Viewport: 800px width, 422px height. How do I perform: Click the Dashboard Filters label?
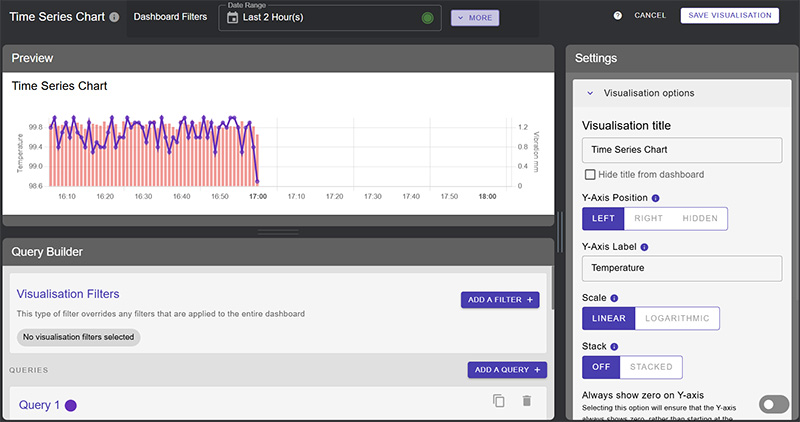[x=170, y=17]
